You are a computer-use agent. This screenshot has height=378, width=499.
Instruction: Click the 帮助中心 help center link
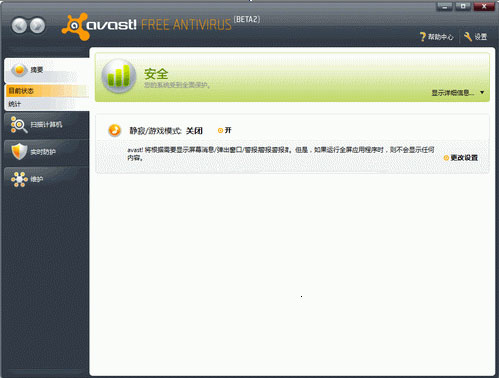pyautogui.click(x=441, y=37)
